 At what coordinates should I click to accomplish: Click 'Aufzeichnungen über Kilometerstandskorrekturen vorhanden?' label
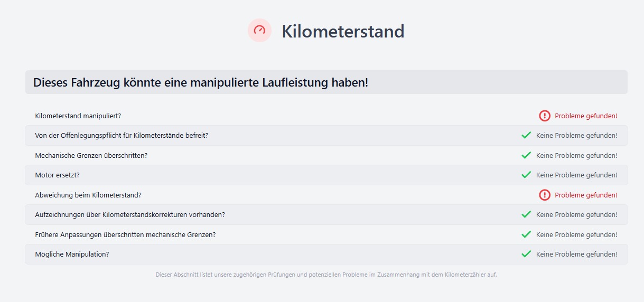tap(130, 214)
